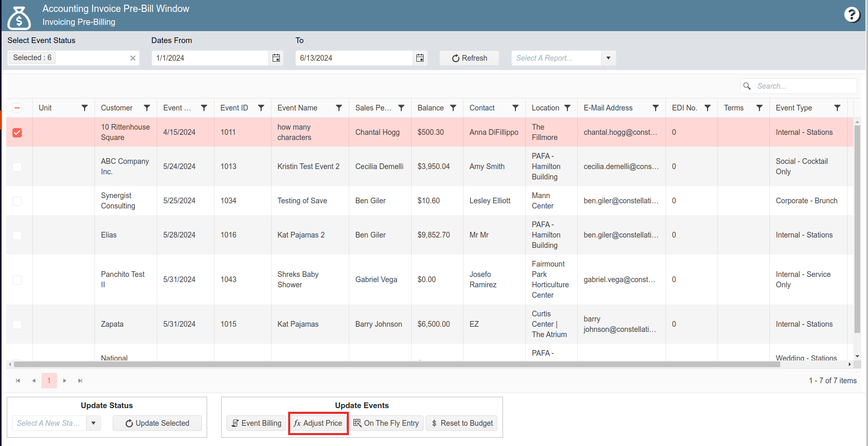868x446 pixels.
Task: Open the EDI No. column filter
Action: pyautogui.click(x=708, y=108)
